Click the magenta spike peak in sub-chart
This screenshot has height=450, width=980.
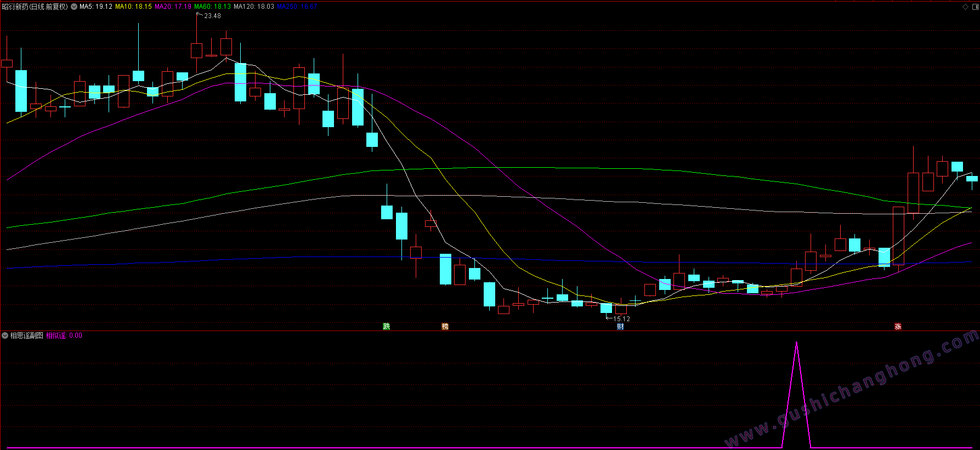[x=796, y=344]
